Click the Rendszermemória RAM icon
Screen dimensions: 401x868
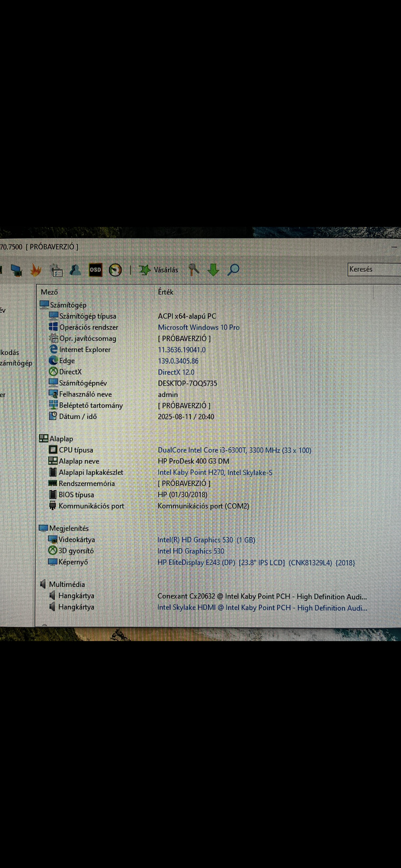(53, 483)
